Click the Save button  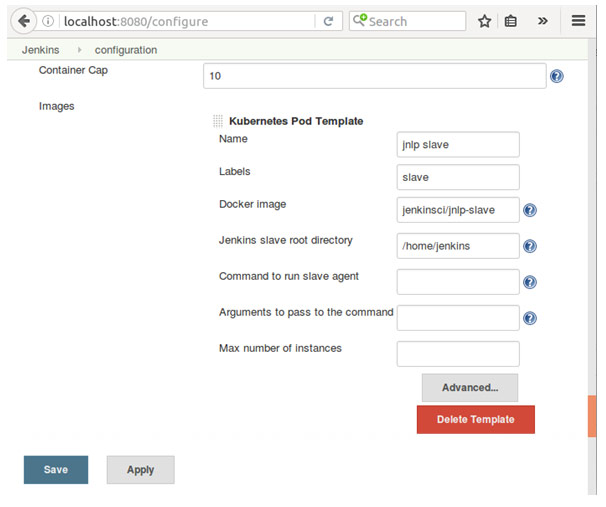point(56,470)
